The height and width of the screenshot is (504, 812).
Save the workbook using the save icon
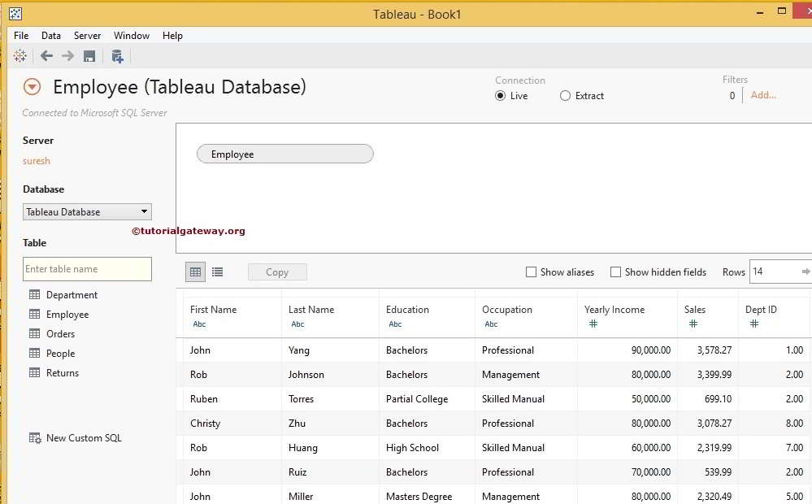[89, 55]
